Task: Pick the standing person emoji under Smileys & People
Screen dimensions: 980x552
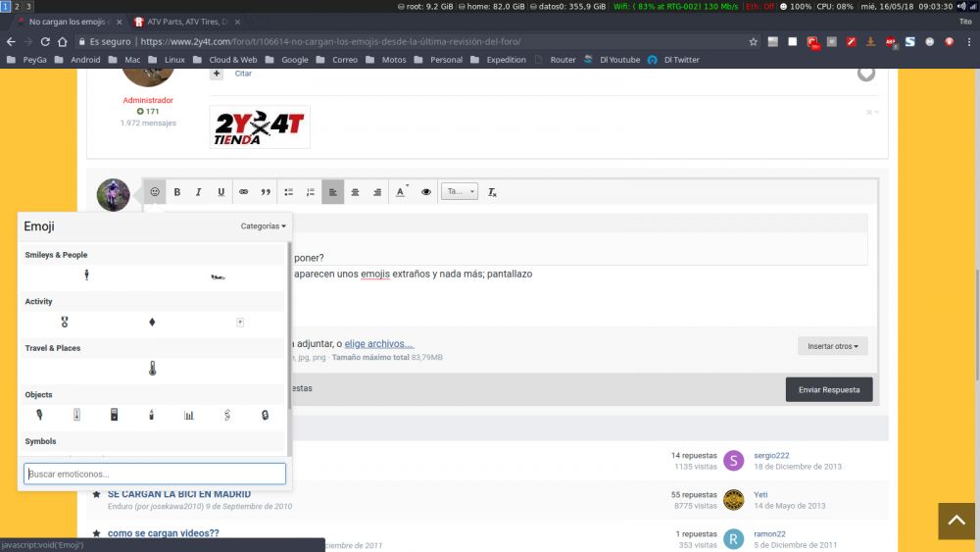Action: (x=87, y=275)
